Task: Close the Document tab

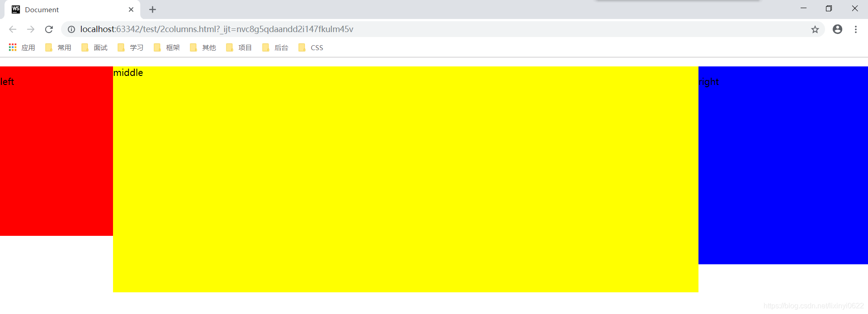Action: (131, 9)
